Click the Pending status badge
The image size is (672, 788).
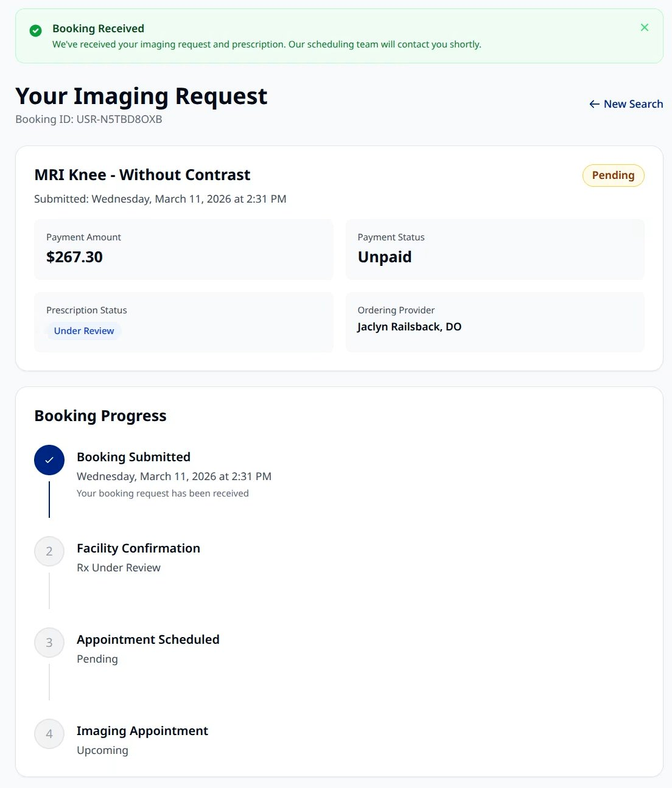[613, 175]
